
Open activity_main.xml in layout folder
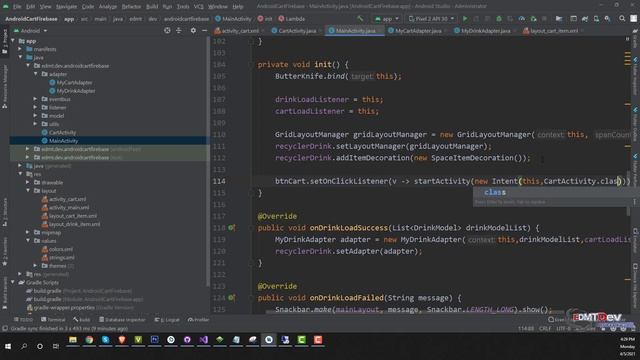[69, 208]
